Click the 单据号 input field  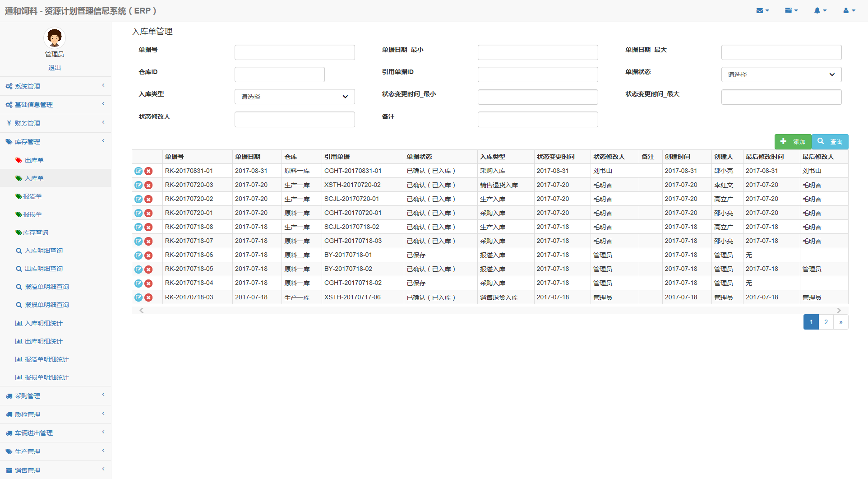(x=295, y=52)
